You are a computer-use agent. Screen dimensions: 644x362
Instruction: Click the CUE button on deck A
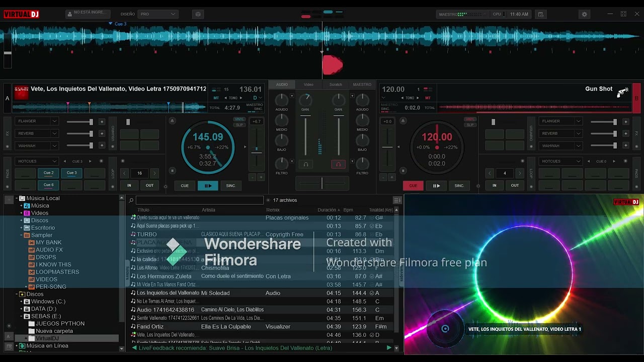tap(185, 186)
